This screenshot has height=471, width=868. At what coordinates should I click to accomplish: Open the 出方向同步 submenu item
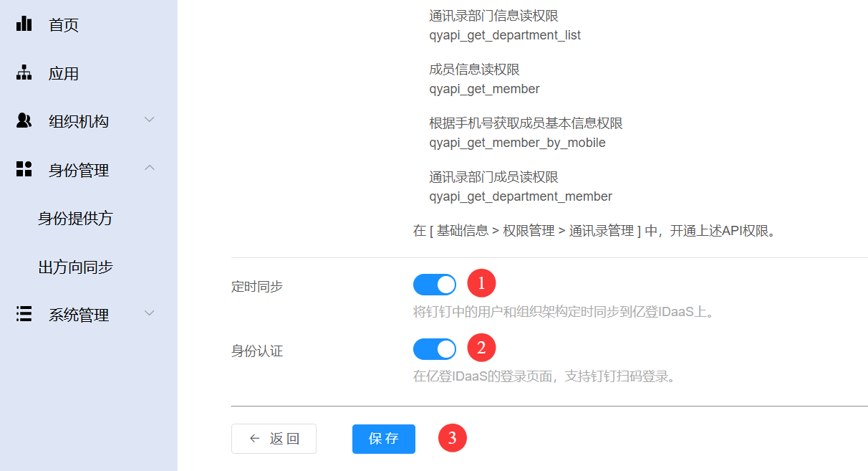pos(75,267)
